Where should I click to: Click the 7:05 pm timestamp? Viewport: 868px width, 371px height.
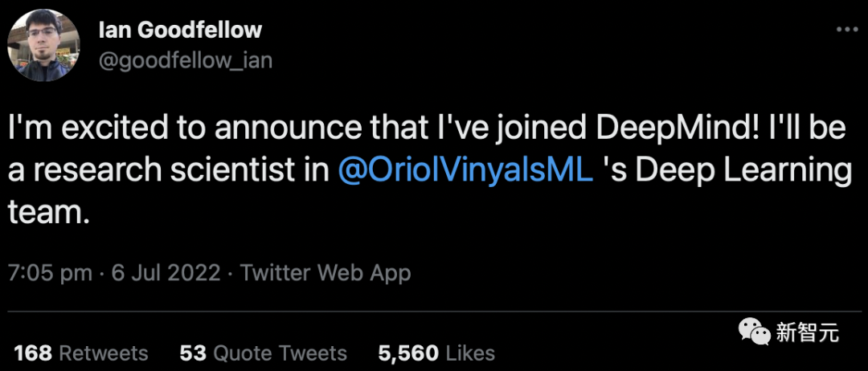click(x=50, y=272)
